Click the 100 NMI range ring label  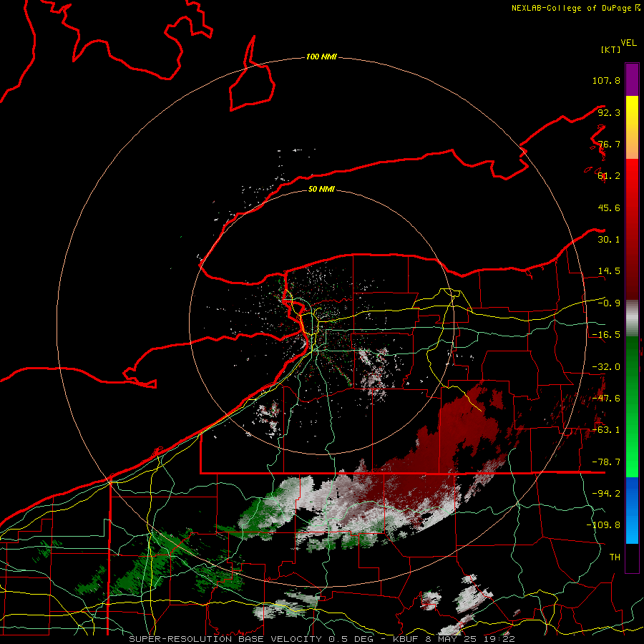point(321,57)
